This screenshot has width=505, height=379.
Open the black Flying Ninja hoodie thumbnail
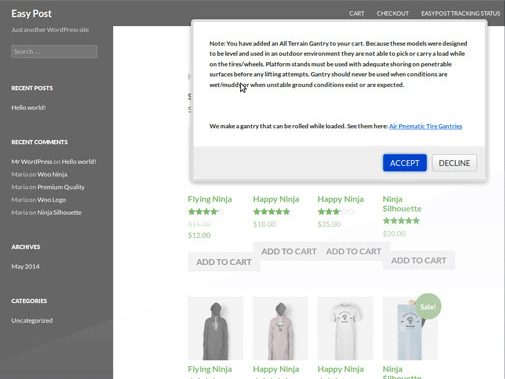tap(215, 328)
